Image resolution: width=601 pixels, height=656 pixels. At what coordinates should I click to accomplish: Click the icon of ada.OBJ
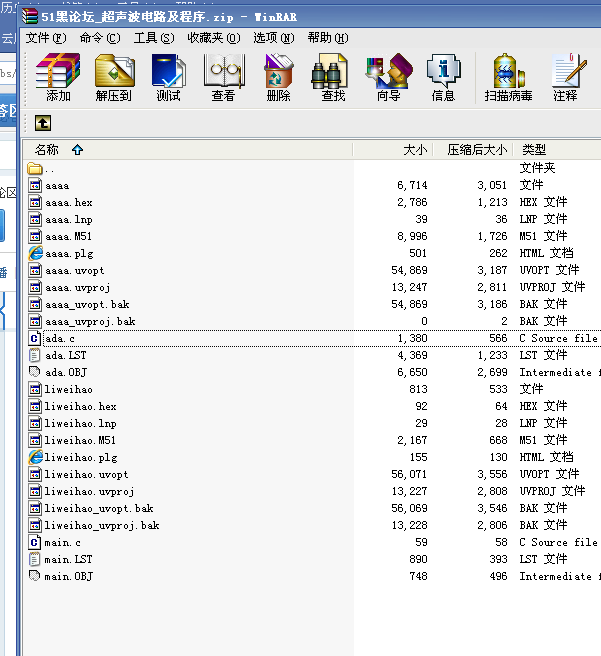tap(34, 372)
